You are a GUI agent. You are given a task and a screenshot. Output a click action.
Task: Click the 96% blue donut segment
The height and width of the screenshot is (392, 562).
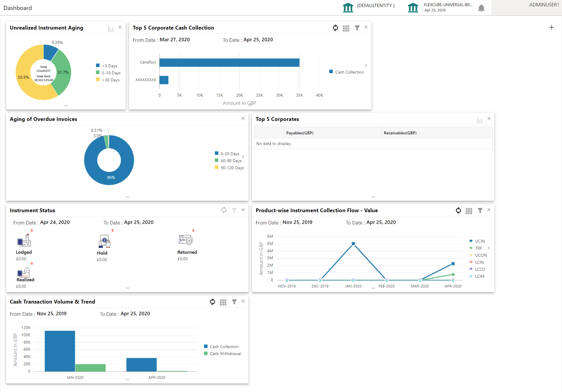[x=111, y=177]
